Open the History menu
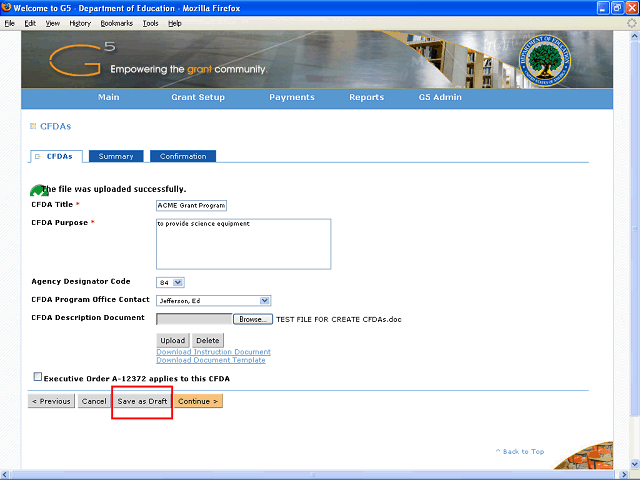640x480 pixels. [80, 23]
